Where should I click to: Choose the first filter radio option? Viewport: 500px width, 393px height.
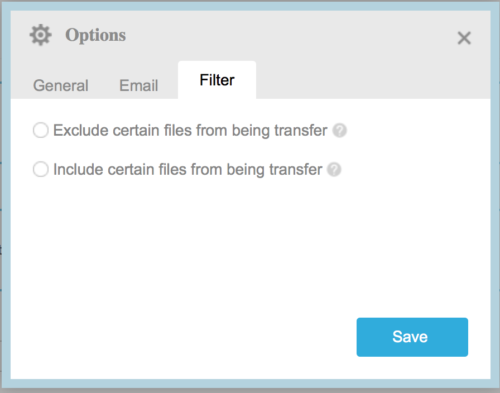pos(41,130)
